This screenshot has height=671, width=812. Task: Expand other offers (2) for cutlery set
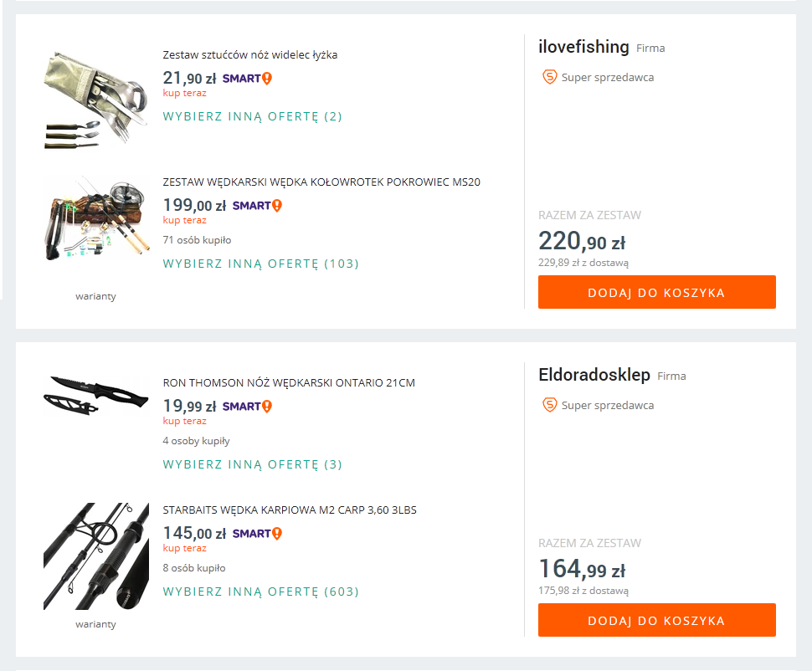pyautogui.click(x=252, y=116)
